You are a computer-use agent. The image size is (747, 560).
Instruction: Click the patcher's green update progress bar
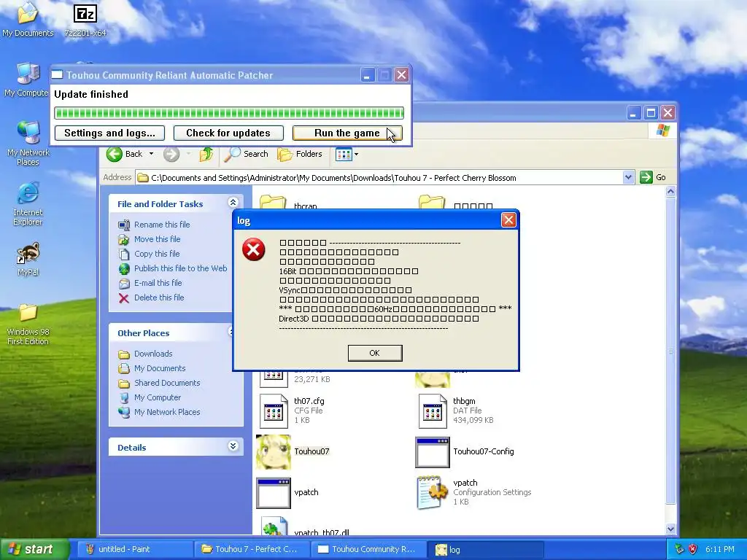tap(228, 113)
